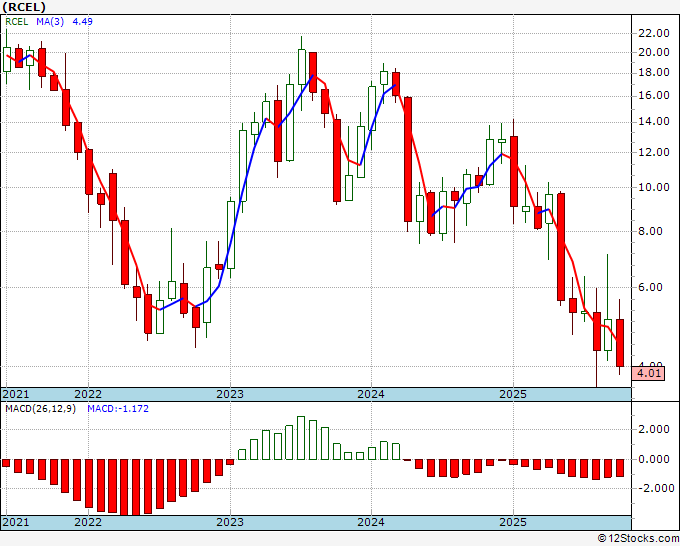Click the 2022 label on price chart axis
Image resolution: width=680 pixels, height=546 pixels.
point(88,394)
